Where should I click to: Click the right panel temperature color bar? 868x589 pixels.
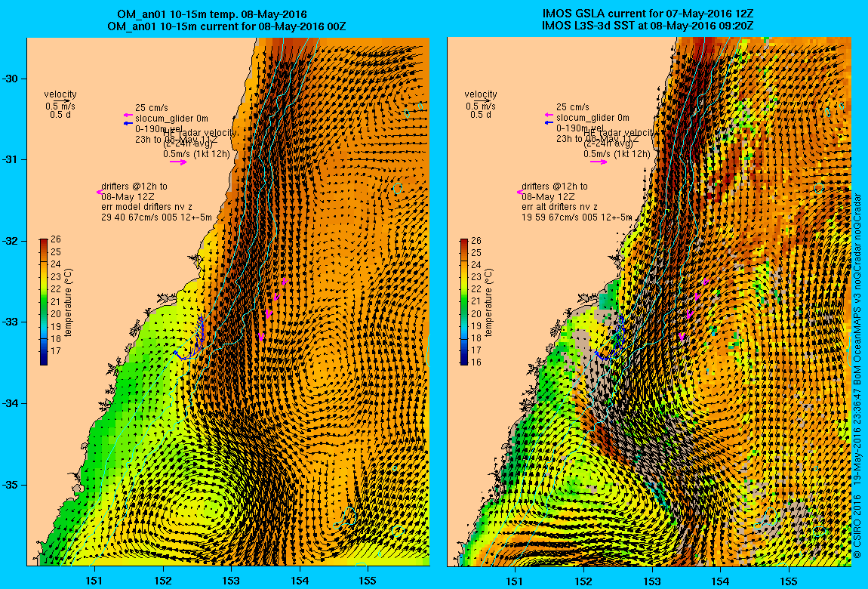[464, 302]
